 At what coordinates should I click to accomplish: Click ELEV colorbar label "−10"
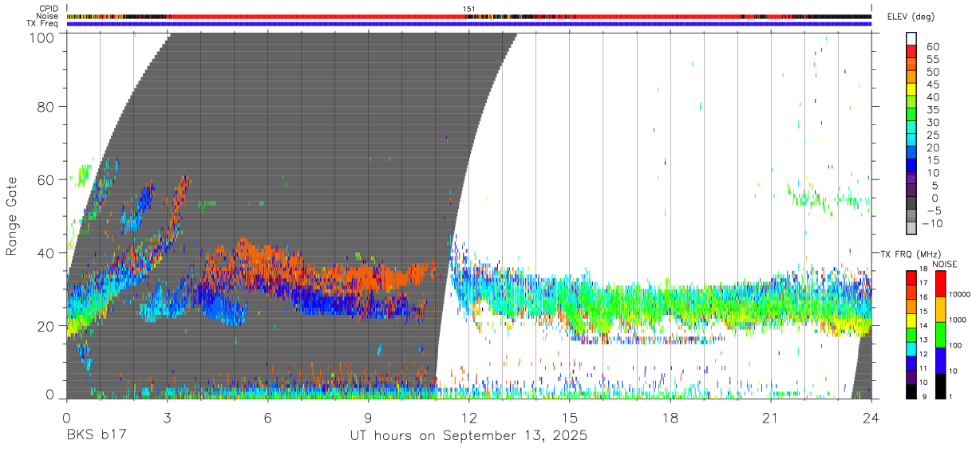[x=934, y=223]
